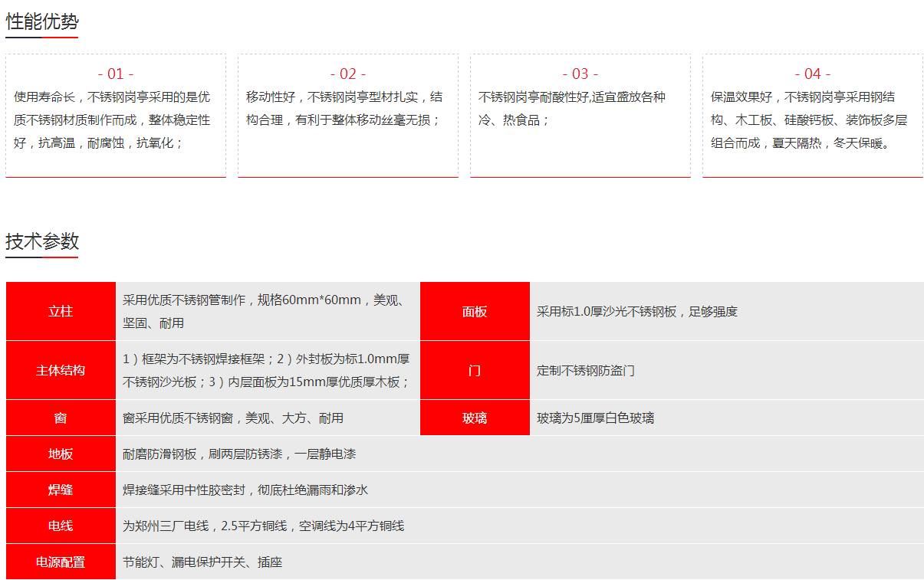The image size is (924, 580).
Task: Click the 定制不锈钢防盗门 description text
Action: point(586,371)
